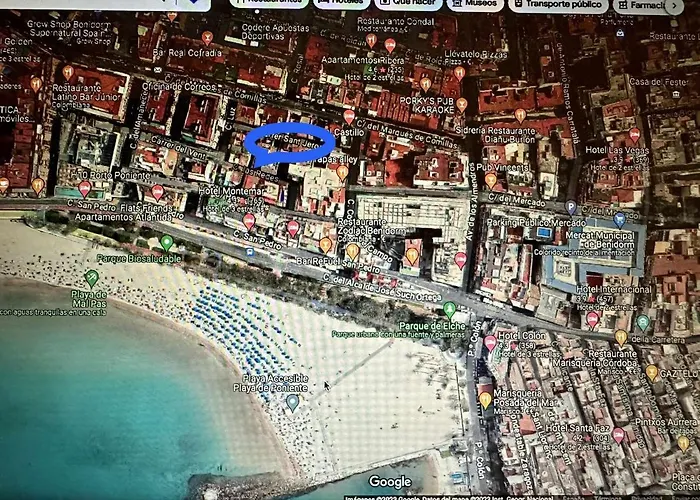This screenshot has height=500, width=700.
Task: Click the Google logo at bottom
Action: [389, 481]
